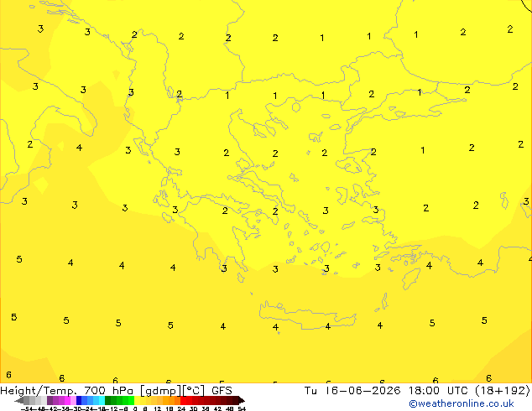Select the light grey legend swatch near -48
Viewport: 532px width, 411px height.
pyautogui.click(x=38, y=400)
